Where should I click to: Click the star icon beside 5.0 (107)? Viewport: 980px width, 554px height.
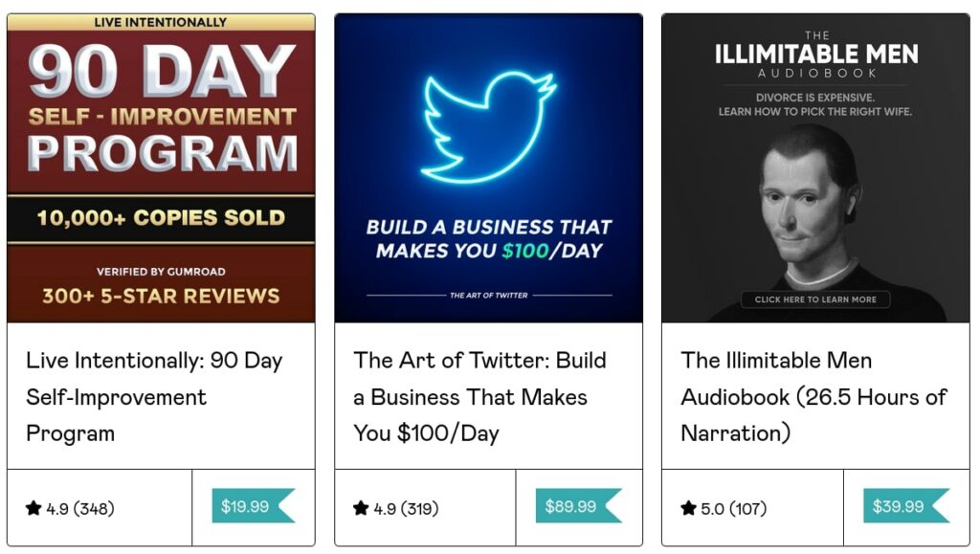pos(688,508)
